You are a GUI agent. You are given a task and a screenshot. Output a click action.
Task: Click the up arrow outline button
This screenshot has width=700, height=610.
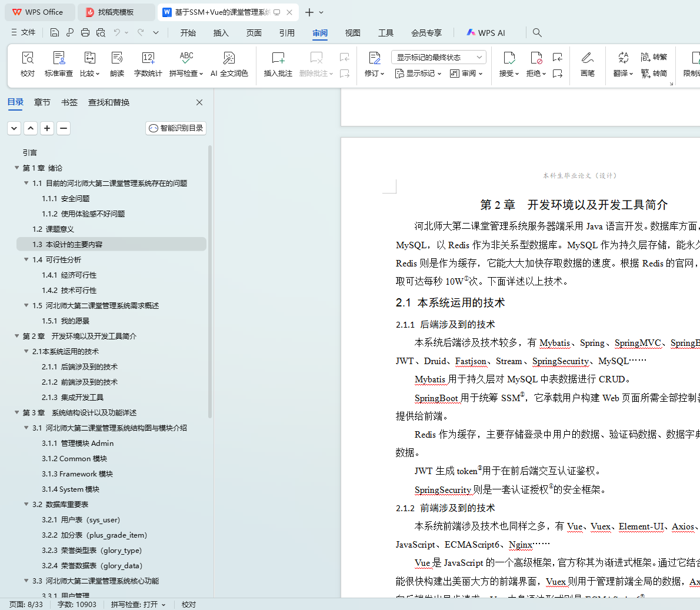click(x=31, y=128)
